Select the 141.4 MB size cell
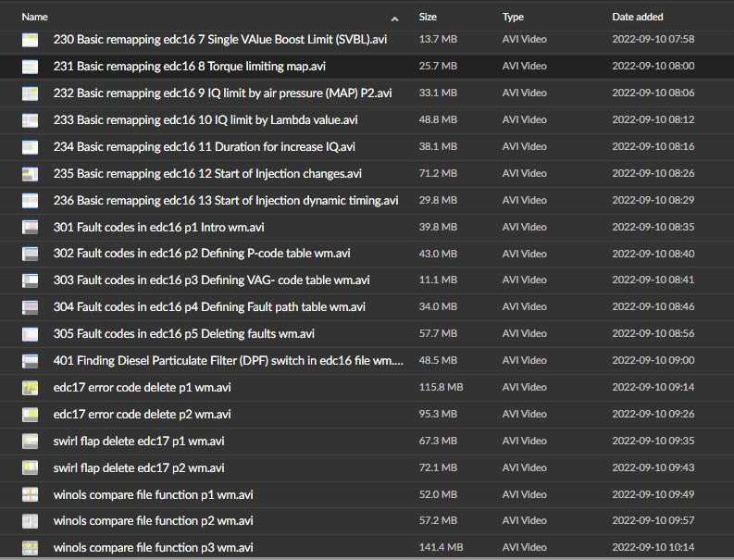Image resolution: width=734 pixels, height=560 pixels. click(x=441, y=548)
